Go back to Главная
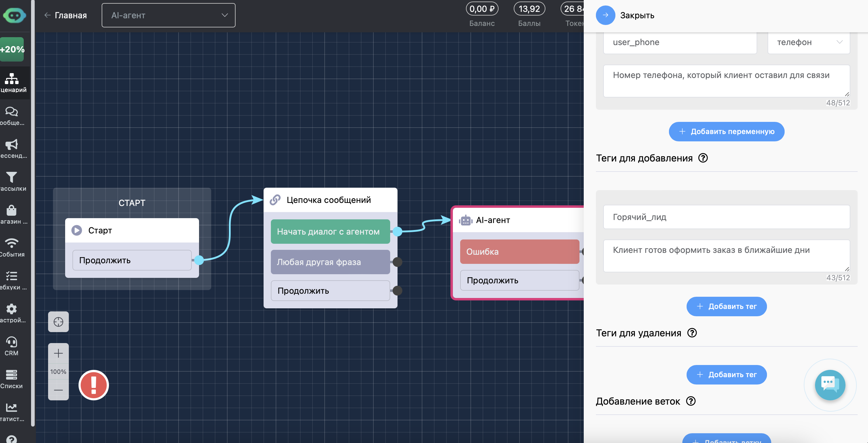This screenshot has height=443, width=868. point(65,15)
